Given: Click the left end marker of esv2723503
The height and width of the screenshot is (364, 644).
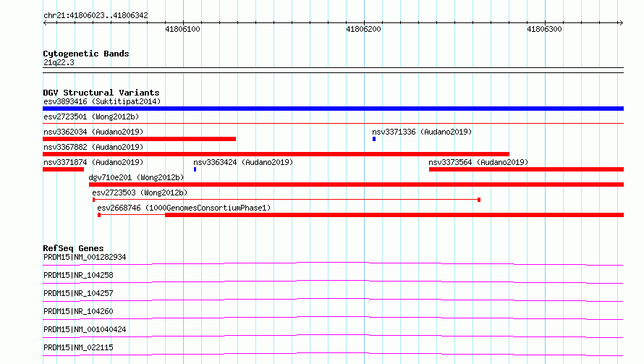Looking at the screenshot, I should point(93,200).
